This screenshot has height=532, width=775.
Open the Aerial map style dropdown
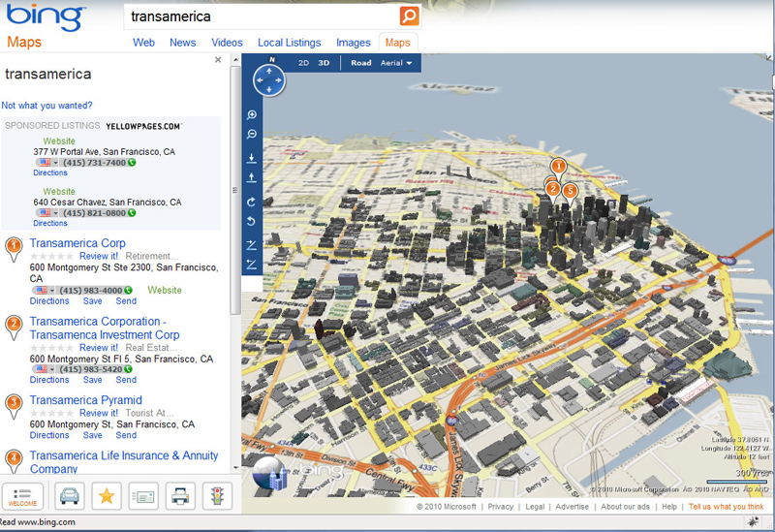coord(395,63)
